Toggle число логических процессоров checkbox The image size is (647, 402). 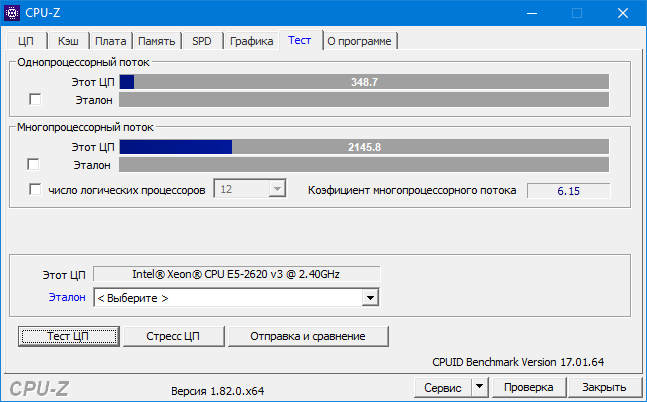[35, 189]
